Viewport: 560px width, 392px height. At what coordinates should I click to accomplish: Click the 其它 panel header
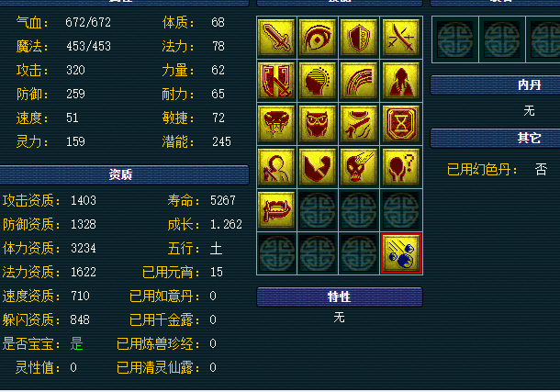pyautogui.click(x=495, y=138)
